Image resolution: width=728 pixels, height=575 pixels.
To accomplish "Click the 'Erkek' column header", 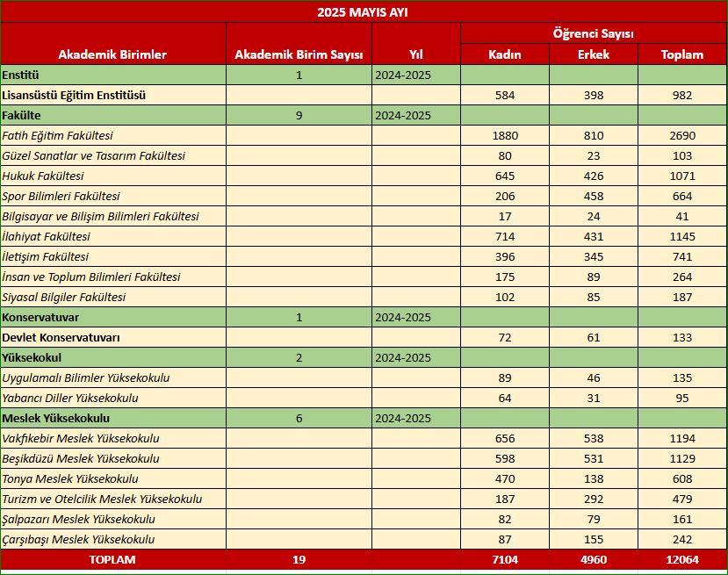I will click(594, 54).
